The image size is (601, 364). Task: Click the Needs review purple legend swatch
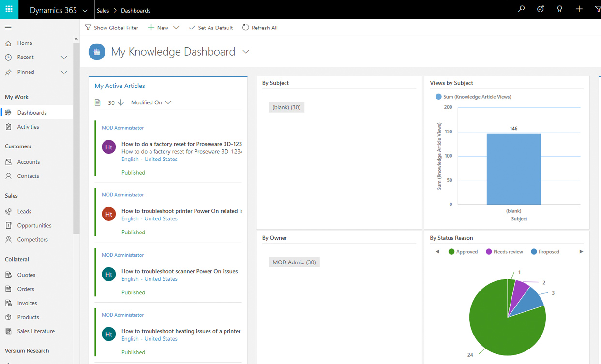click(489, 252)
